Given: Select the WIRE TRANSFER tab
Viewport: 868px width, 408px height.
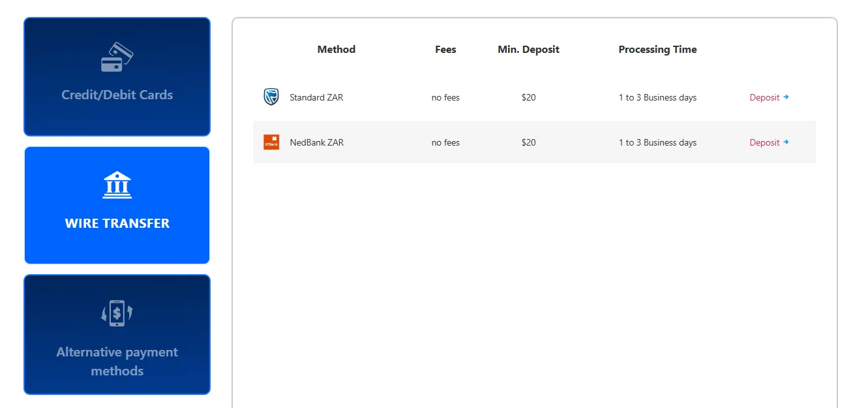Looking at the screenshot, I should click(x=117, y=205).
